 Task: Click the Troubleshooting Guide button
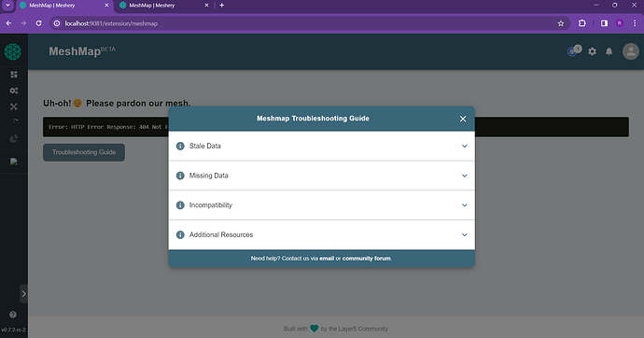click(x=84, y=152)
